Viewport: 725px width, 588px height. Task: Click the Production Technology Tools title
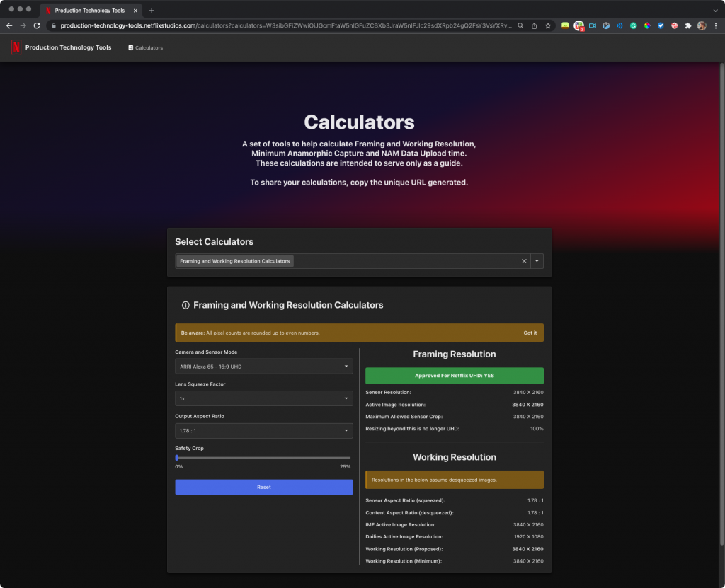tap(69, 47)
